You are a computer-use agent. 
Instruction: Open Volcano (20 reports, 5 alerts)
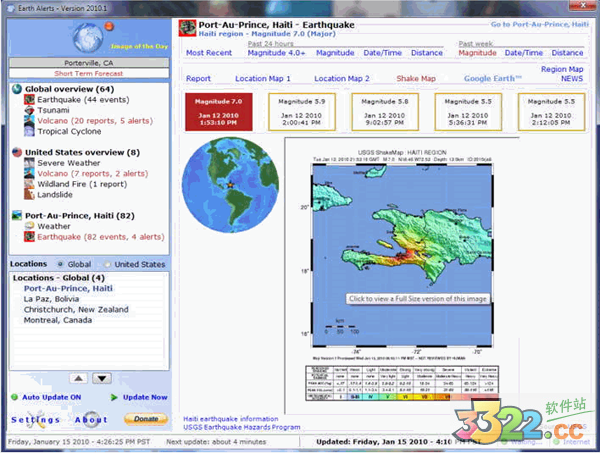[95, 121]
